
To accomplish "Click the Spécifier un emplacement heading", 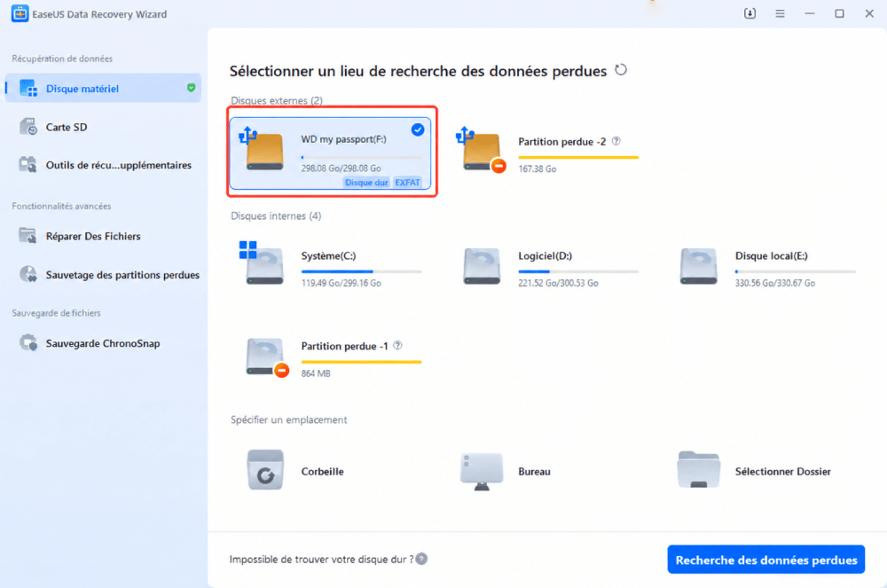I will (x=288, y=419).
